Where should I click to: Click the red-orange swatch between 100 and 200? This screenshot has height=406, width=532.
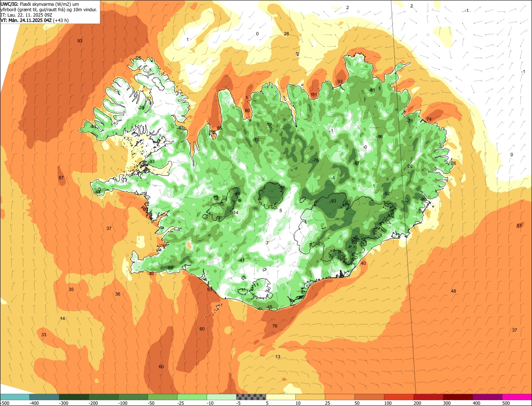click(x=399, y=397)
